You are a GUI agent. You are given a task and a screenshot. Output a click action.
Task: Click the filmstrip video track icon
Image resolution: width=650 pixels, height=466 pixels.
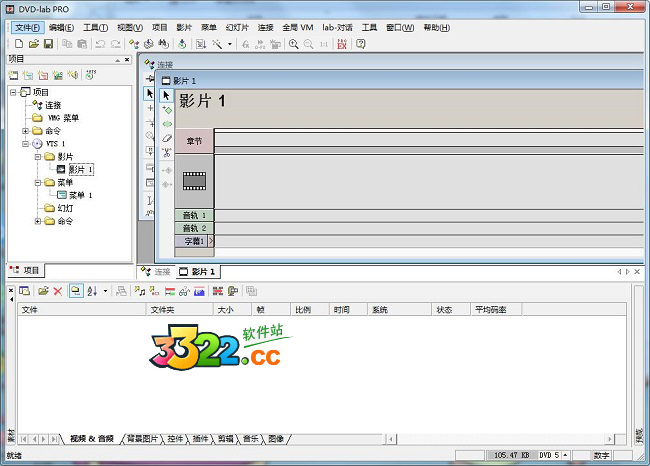(x=194, y=181)
